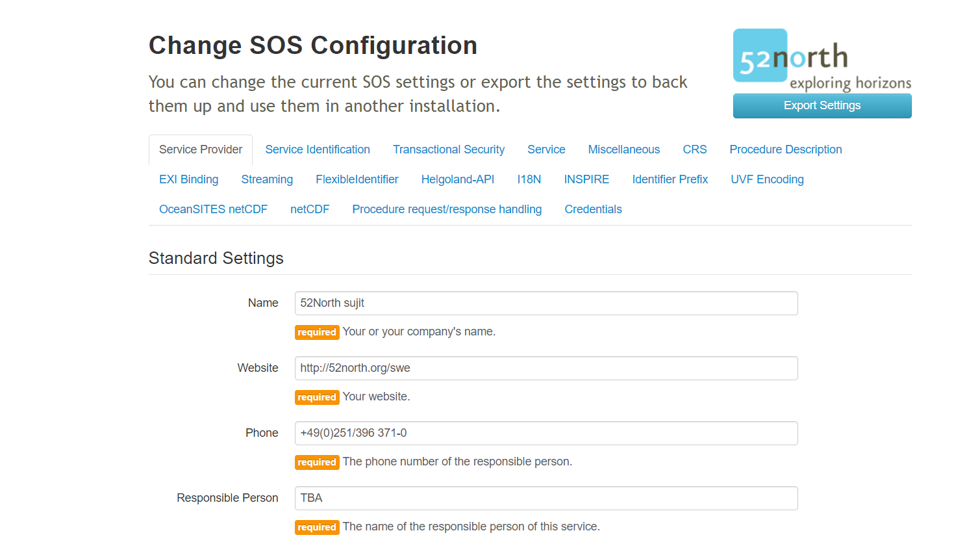The width and height of the screenshot is (980, 546).
Task: Switch to the Helgoland-API tab
Action: [x=458, y=179]
